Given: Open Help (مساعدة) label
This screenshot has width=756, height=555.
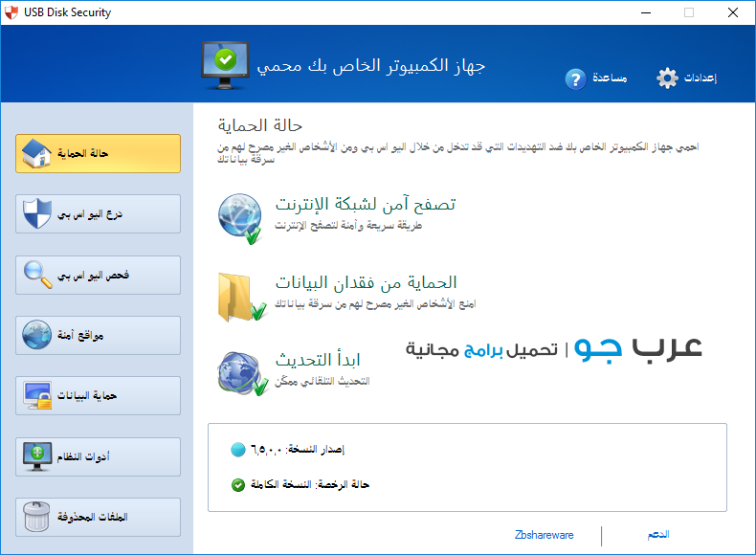Looking at the screenshot, I should pyautogui.click(x=610, y=78).
